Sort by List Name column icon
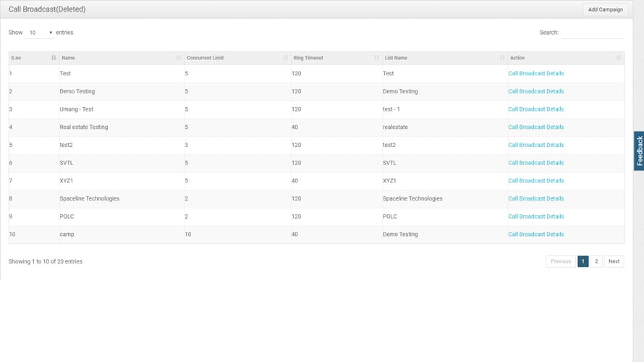 (x=502, y=58)
